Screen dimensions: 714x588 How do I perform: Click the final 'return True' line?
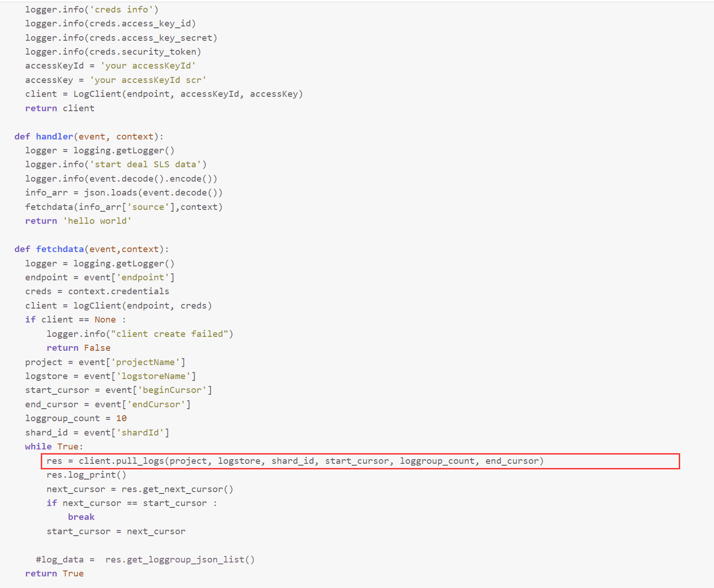coord(54,574)
